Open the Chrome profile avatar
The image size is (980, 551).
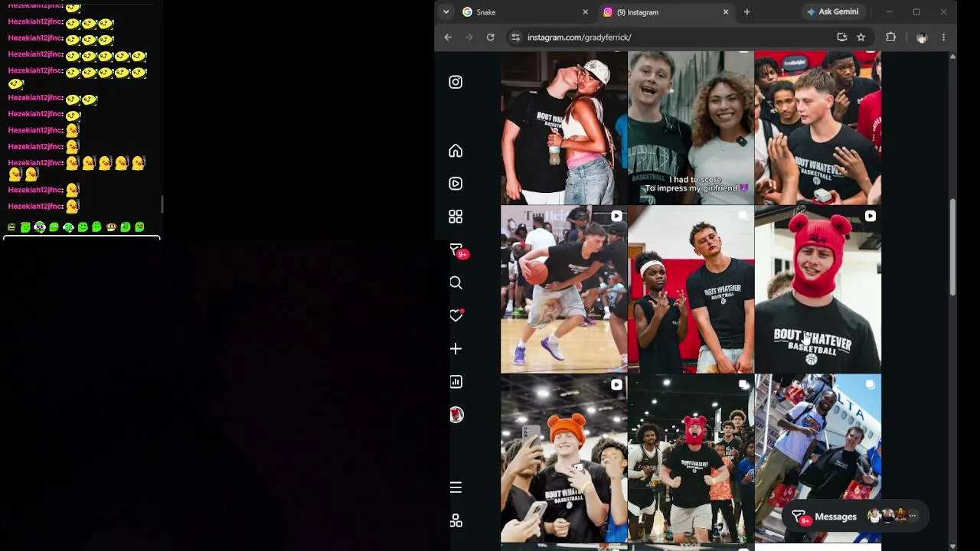click(922, 37)
